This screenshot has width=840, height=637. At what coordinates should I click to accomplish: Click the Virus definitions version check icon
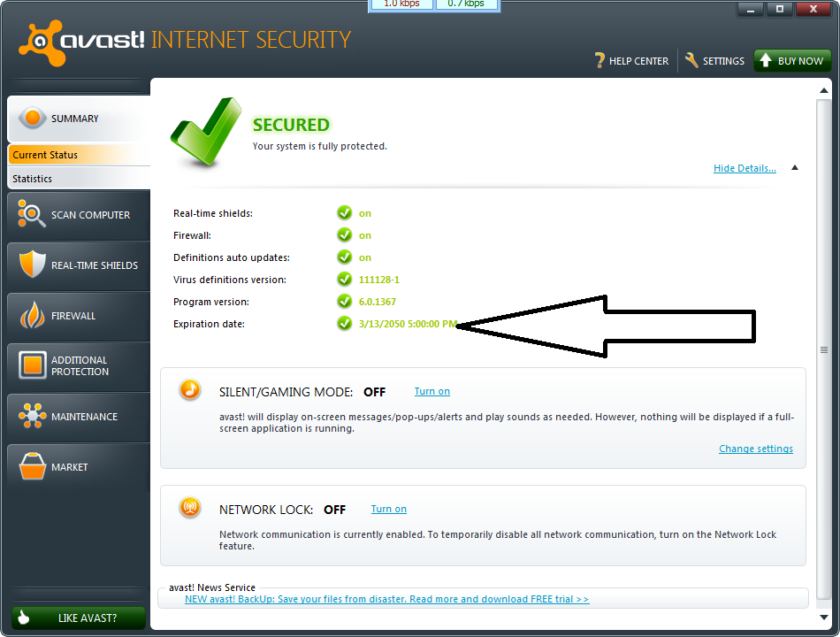pyautogui.click(x=345, y=279)
